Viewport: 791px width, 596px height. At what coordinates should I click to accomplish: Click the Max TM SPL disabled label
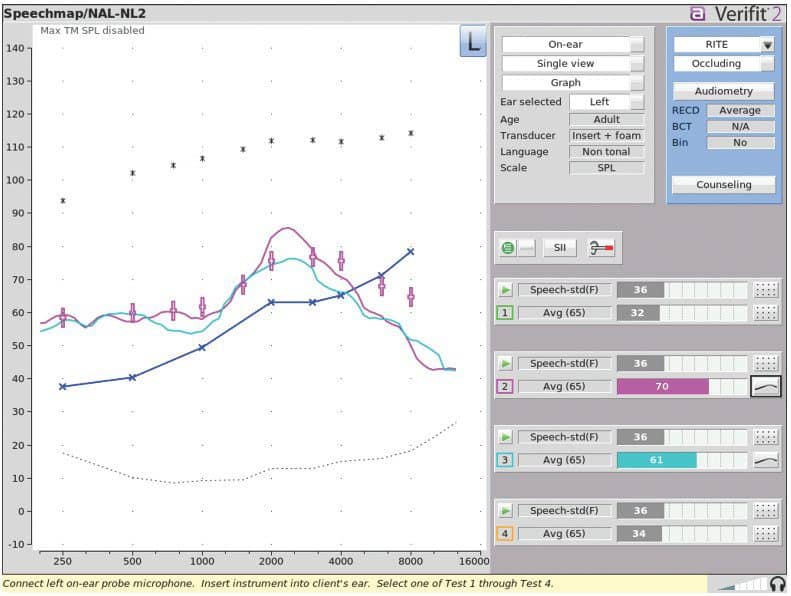point(92,30)
